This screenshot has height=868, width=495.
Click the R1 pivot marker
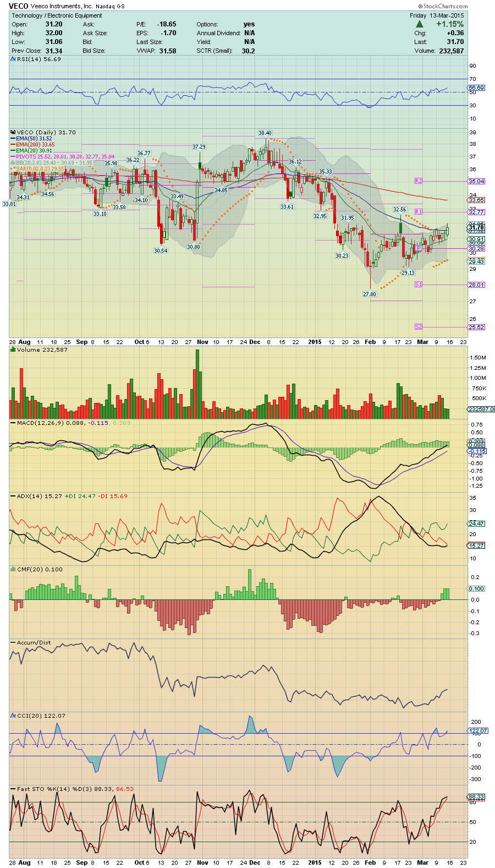[x=418, y=212]
